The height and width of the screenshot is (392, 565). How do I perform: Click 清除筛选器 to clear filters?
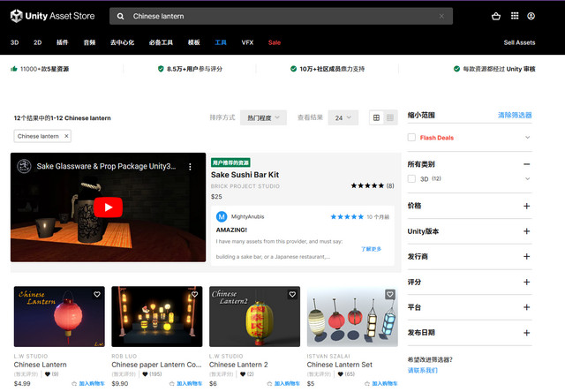pyautogui.click(x=515, y=116)
